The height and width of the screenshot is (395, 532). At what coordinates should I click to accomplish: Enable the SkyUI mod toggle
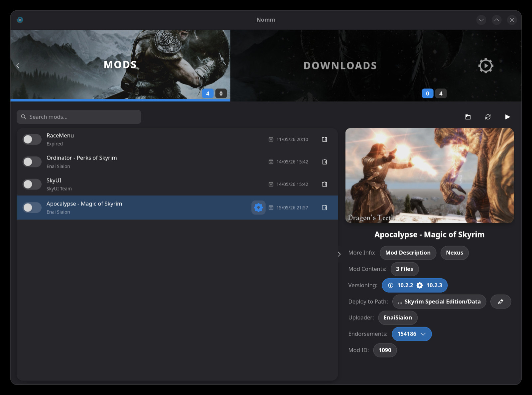(x=32, y=184)
